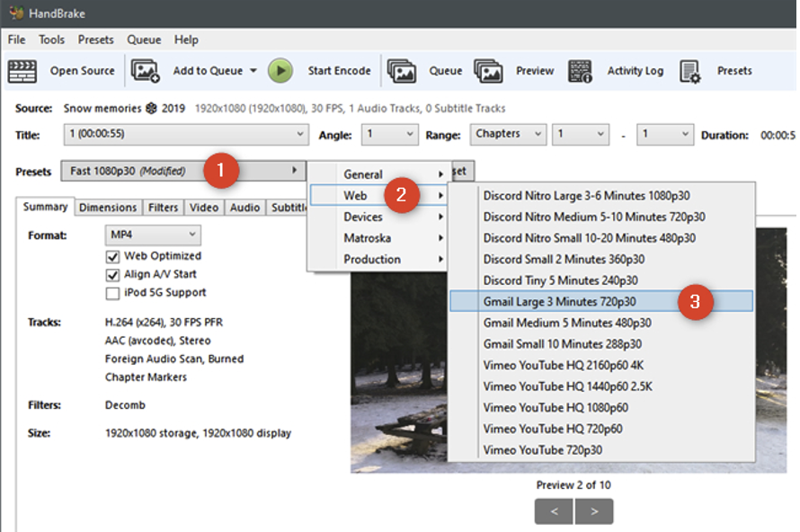The image size is (800, 532).
Task: Open the Range Chapters dropdown
Action: pos(508,134)
